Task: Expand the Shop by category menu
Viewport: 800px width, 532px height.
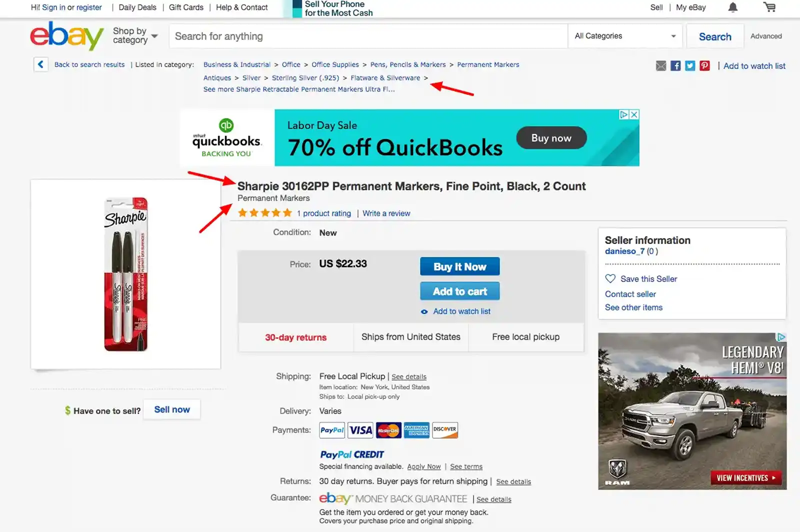Action: pyautogui.click(x=133, y=35)
